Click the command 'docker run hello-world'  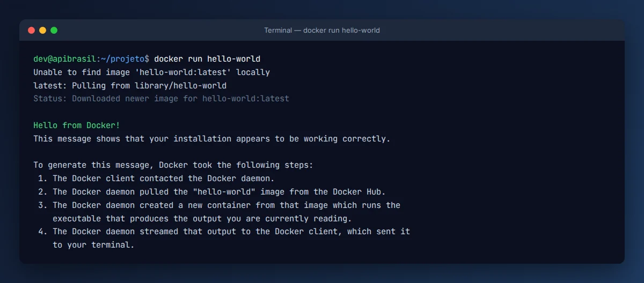(207, 58)
